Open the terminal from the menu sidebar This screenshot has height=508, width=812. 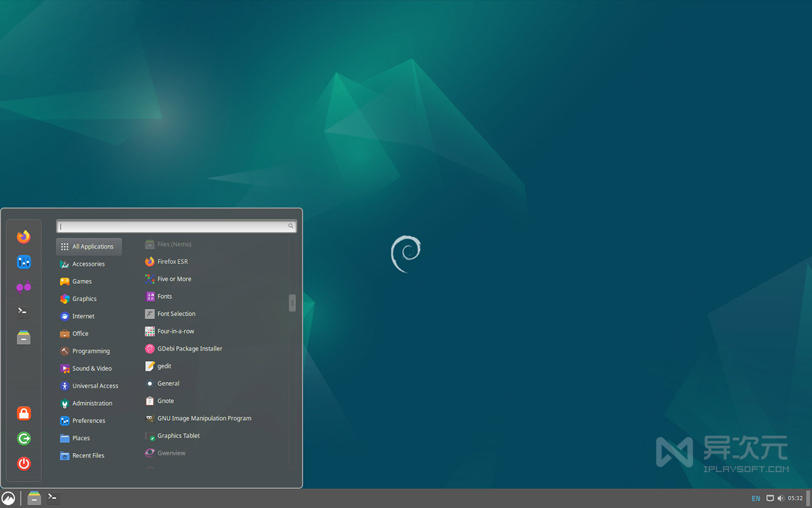[23, 311]
